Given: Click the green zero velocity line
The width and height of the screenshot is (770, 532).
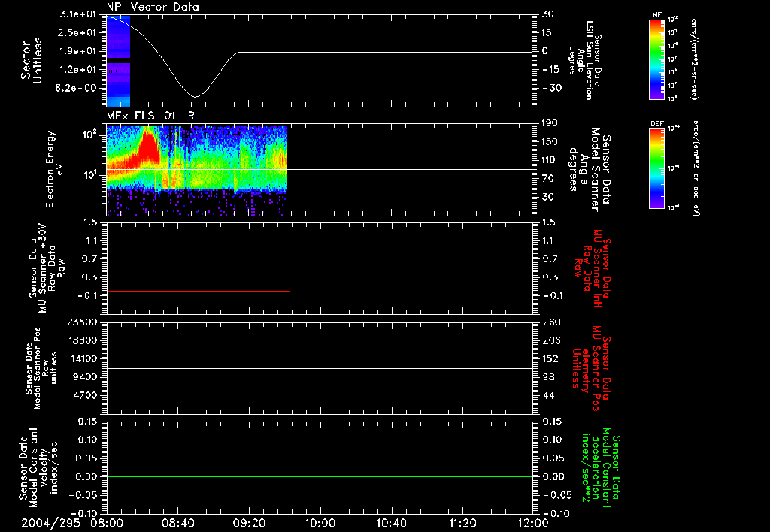Looking at the screenshot, I should click(320, 476).
